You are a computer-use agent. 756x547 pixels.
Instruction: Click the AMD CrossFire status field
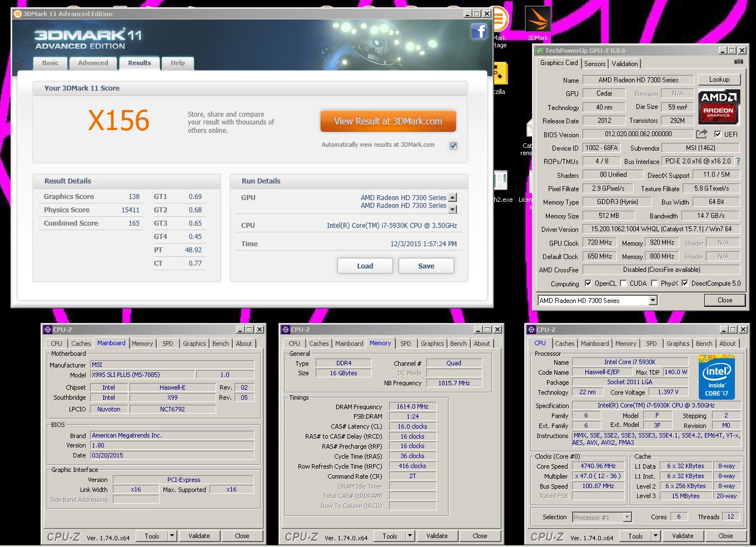pos(661,270)
